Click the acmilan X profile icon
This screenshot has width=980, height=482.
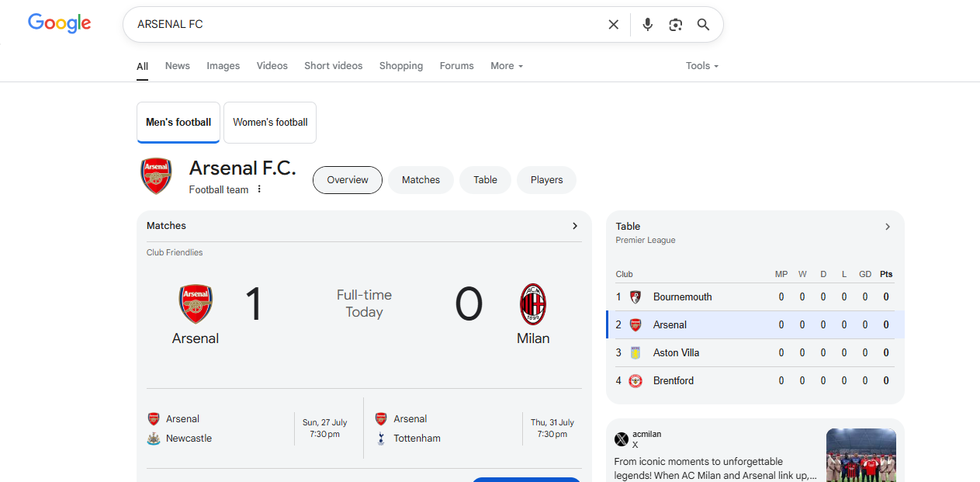point(622,439)
